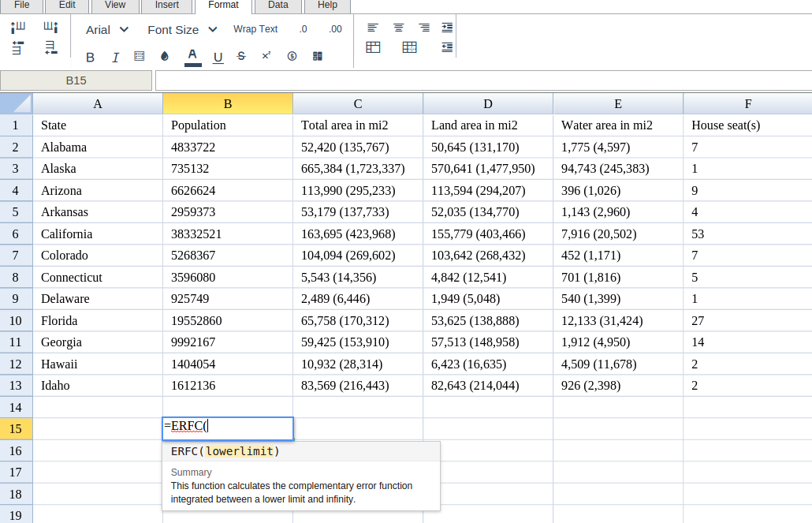Toggle italic text style
The image size is (812, 523).
coord(115,57)
